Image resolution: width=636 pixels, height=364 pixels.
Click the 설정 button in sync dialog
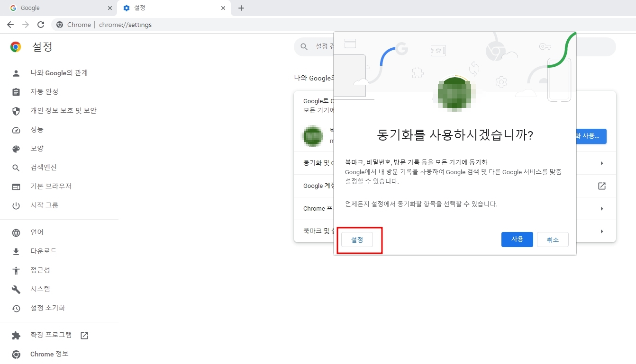pyautogui.click(x=357, y=240)
